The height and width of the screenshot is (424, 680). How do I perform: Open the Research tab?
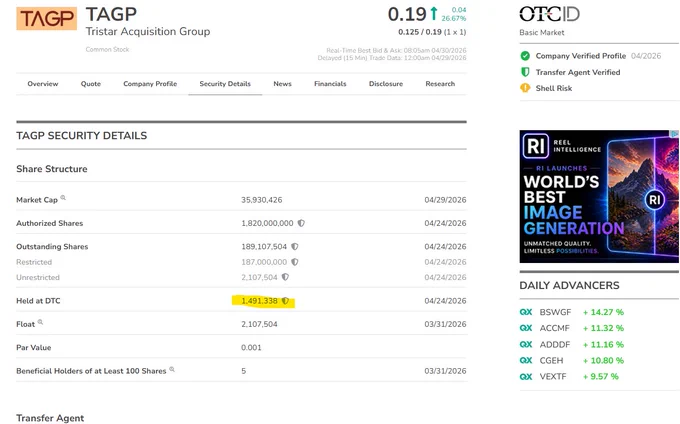440,84
